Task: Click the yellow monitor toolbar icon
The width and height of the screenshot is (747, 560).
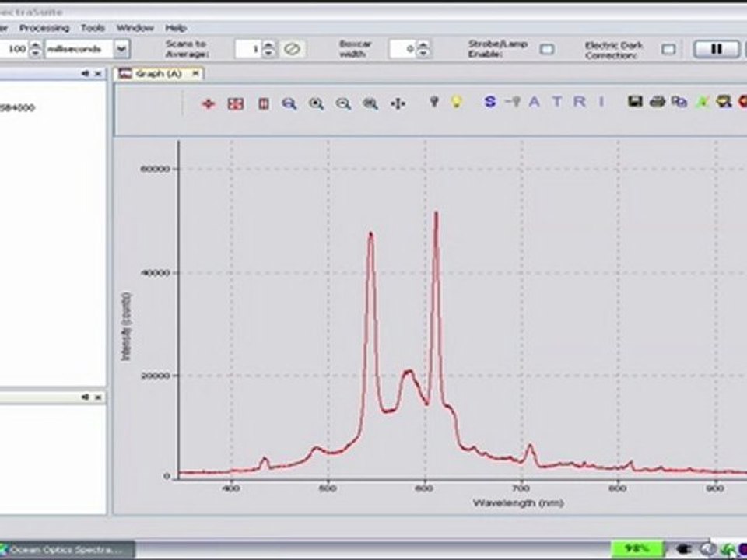Action: (x=724, y=101)
